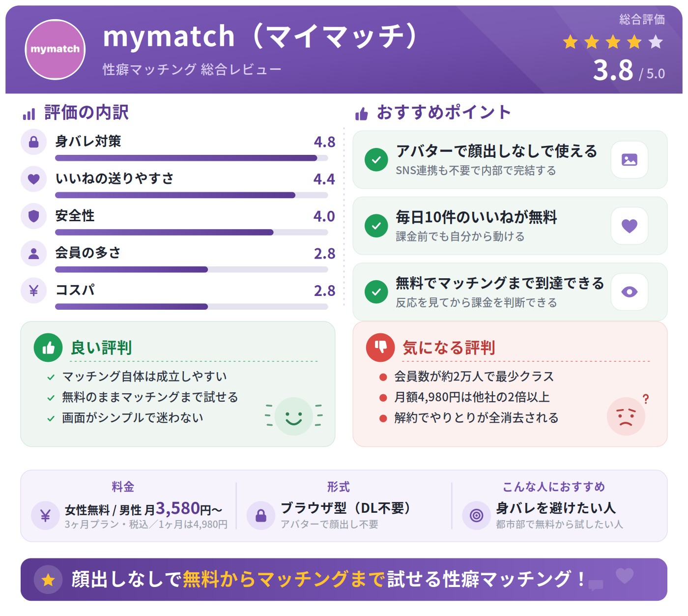Click the 形式 section label
The width and height of the screenshot is (688, 616).
339,487
